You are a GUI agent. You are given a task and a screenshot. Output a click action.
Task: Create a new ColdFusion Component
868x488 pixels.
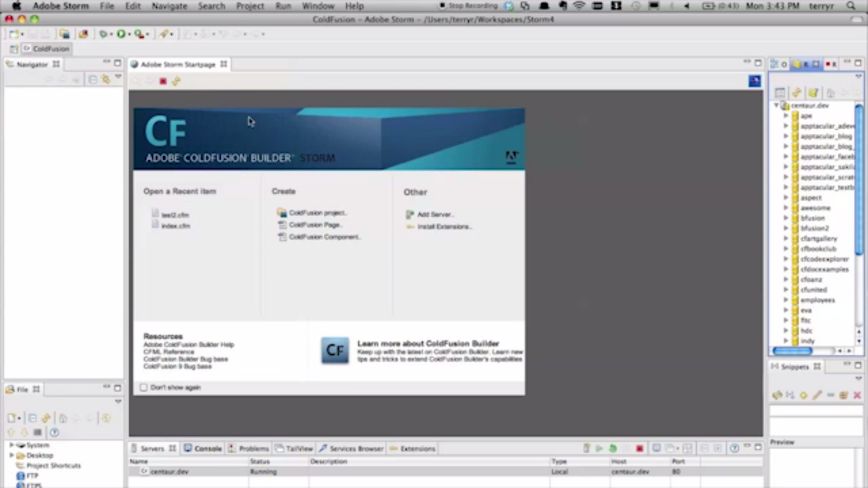[x=325, y=237]
